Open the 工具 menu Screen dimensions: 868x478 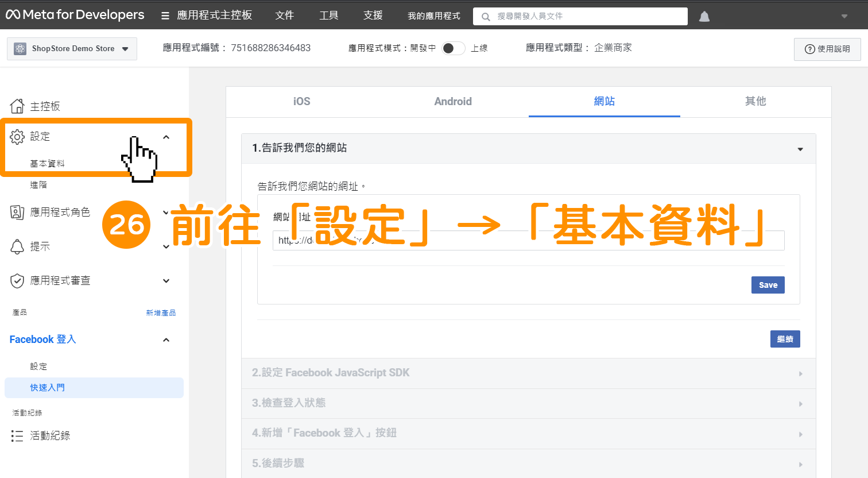[329, 16]
